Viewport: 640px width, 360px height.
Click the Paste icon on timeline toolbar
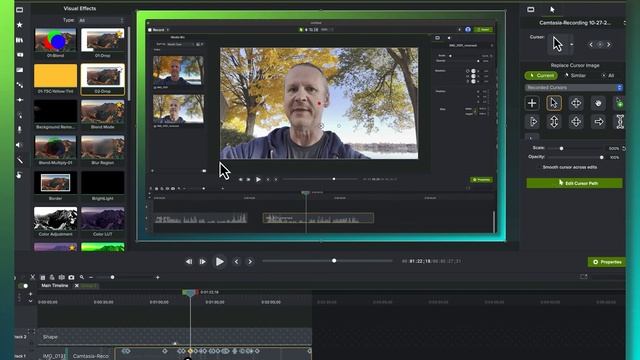pyautogui.click(x=52, y=277)
